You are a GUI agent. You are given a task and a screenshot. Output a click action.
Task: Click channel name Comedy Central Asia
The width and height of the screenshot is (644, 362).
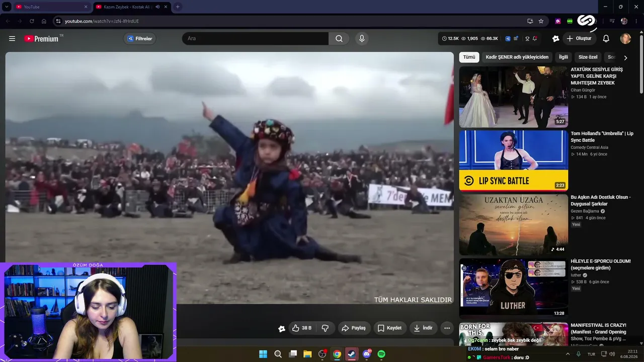[x=589, y=147]
